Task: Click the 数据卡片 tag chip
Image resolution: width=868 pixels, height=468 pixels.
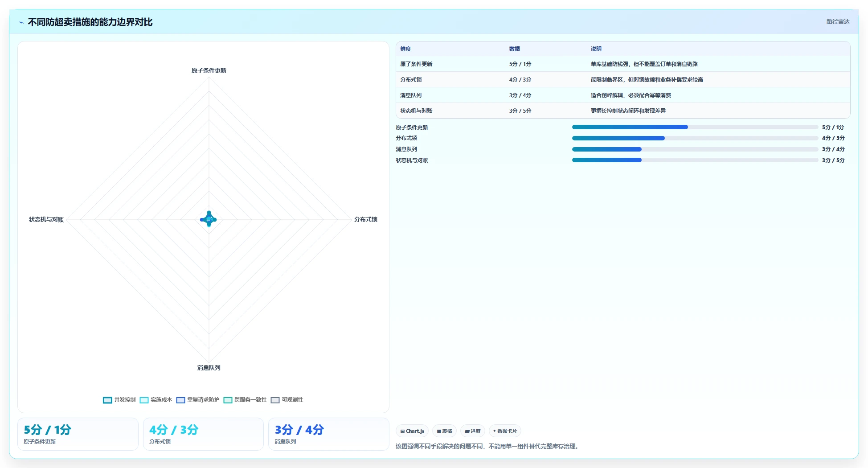Action: (505, 431)
